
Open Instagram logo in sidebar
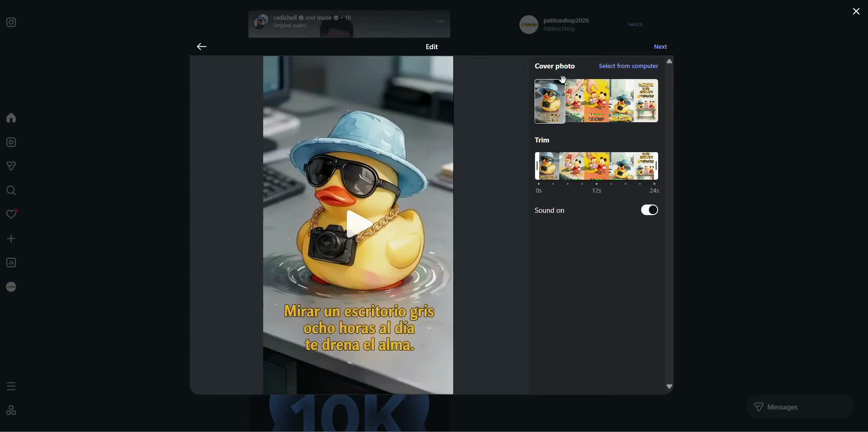(11, 23)
